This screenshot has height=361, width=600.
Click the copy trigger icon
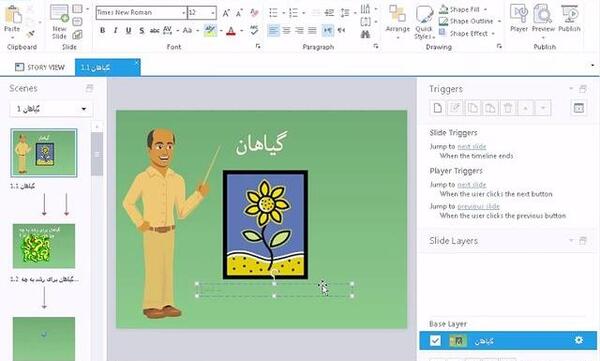(x=473, y=108)
